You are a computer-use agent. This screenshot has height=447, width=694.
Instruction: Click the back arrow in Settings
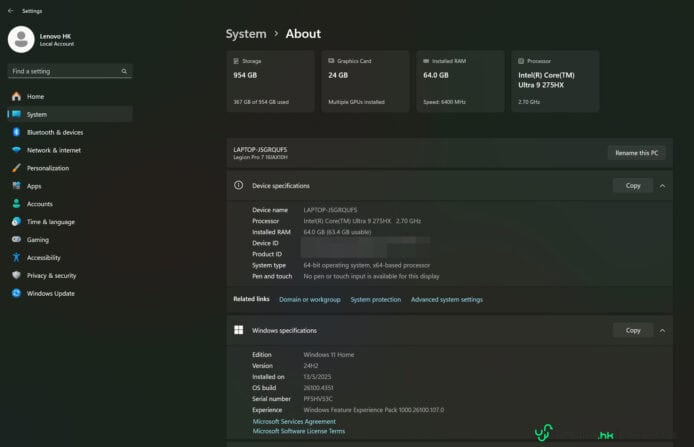click(x=11, y=11)
